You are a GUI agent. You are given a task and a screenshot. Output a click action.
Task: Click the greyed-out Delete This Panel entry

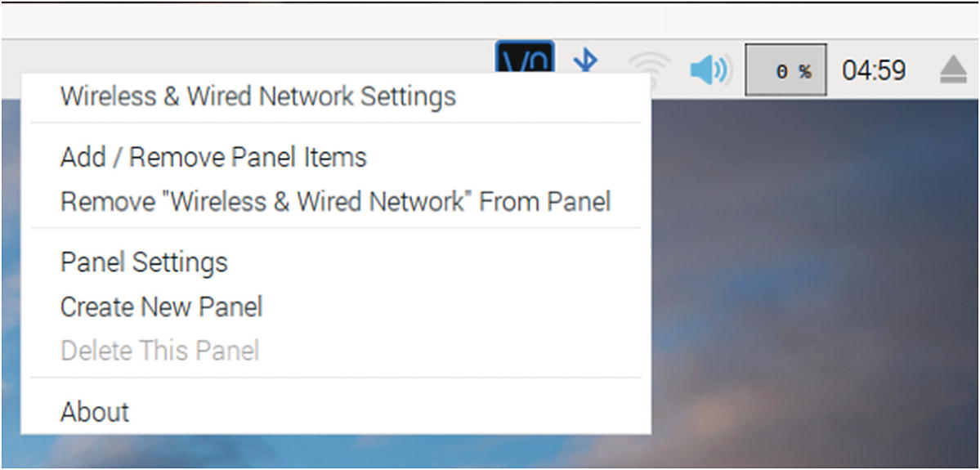pos(159,351)
